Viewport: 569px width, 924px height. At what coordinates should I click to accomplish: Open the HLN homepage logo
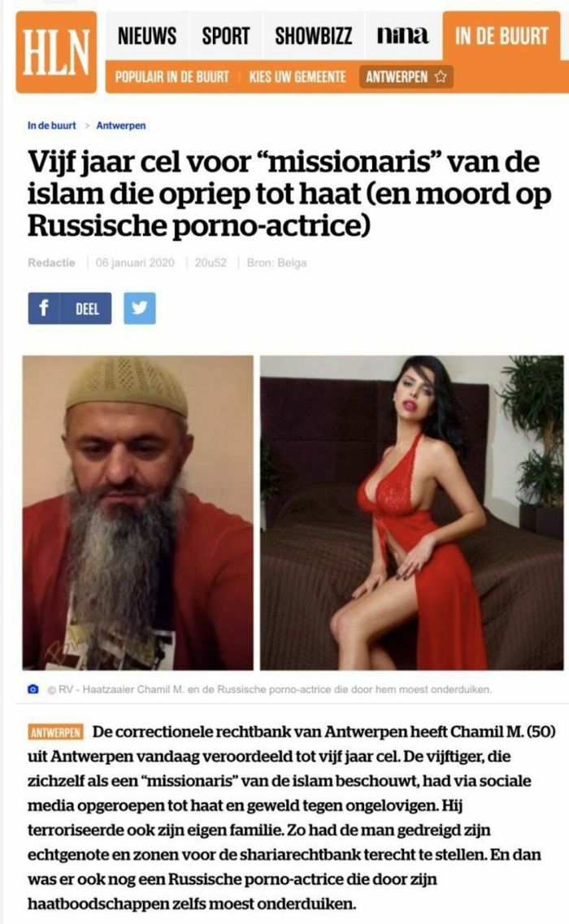click(x=56, y=52)
